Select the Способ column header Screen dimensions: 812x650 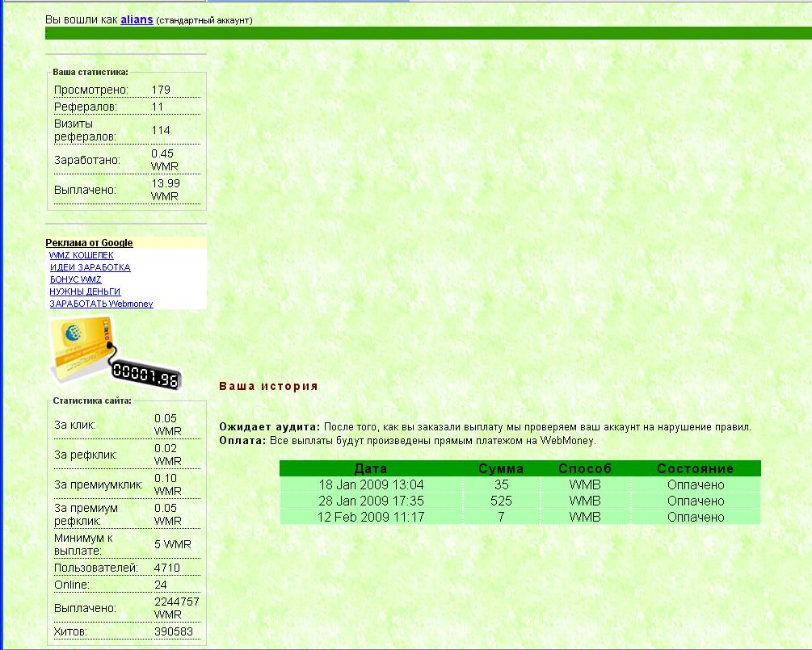585,468
